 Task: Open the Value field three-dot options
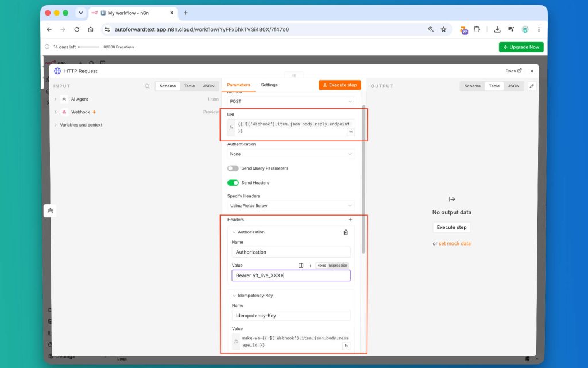[x=310, y=266]
